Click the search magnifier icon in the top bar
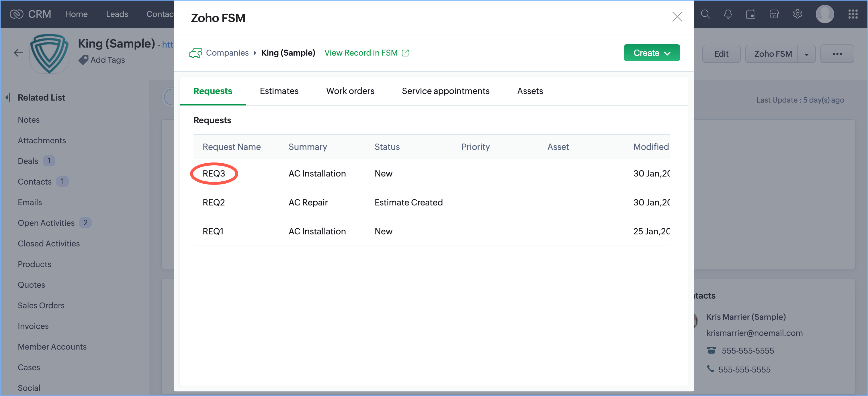 point(705,14)
